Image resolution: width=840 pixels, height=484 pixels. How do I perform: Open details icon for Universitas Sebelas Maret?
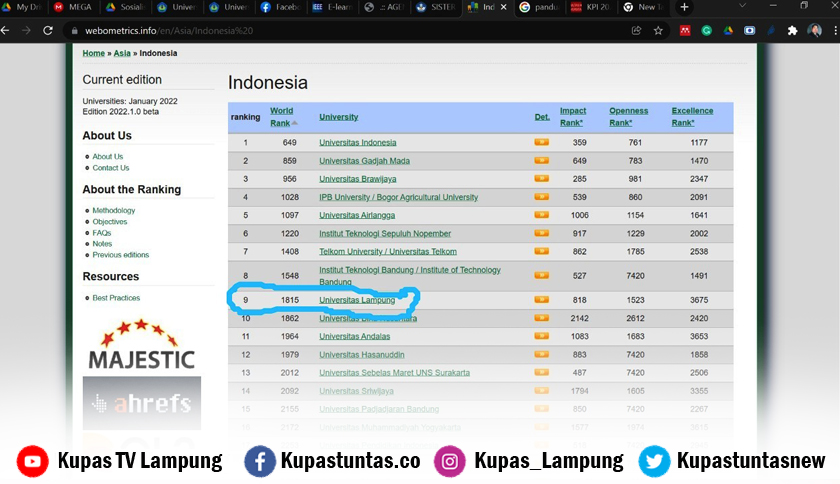coord(542,373)
